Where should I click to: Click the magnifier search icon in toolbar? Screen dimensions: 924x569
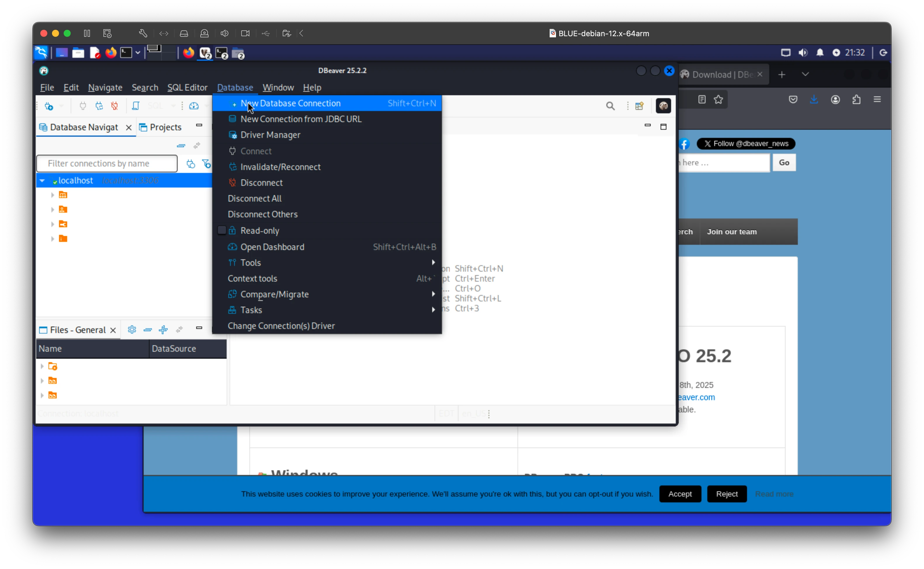pyautogui.click(x=610, y=106)
